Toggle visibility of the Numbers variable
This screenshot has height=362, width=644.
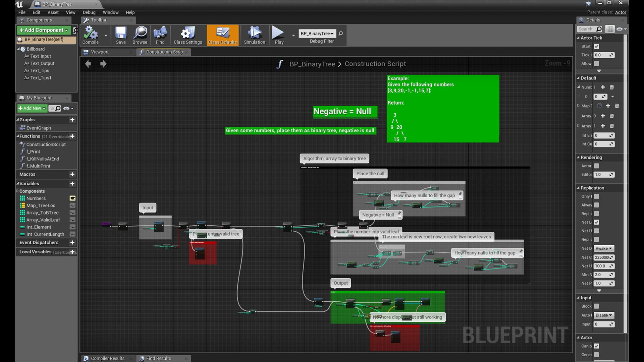click(73, 198)
